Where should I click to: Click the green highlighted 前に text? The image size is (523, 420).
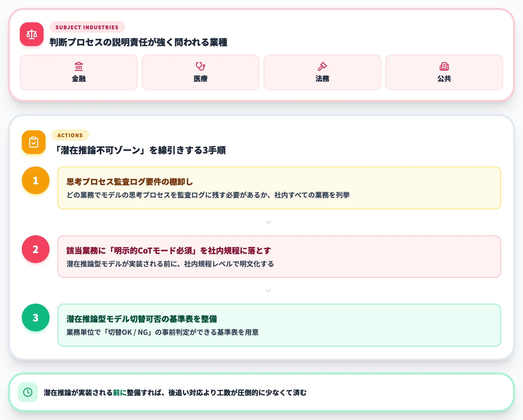(x=120, y=393)
